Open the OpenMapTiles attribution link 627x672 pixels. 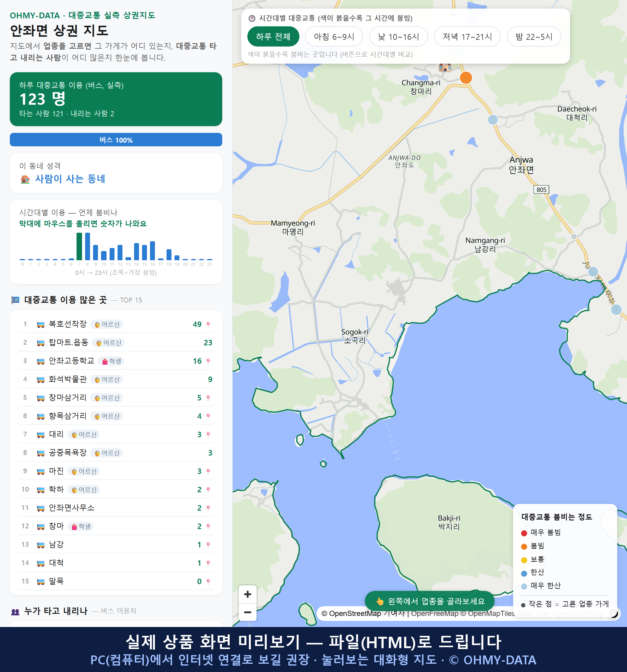point(487,613)
